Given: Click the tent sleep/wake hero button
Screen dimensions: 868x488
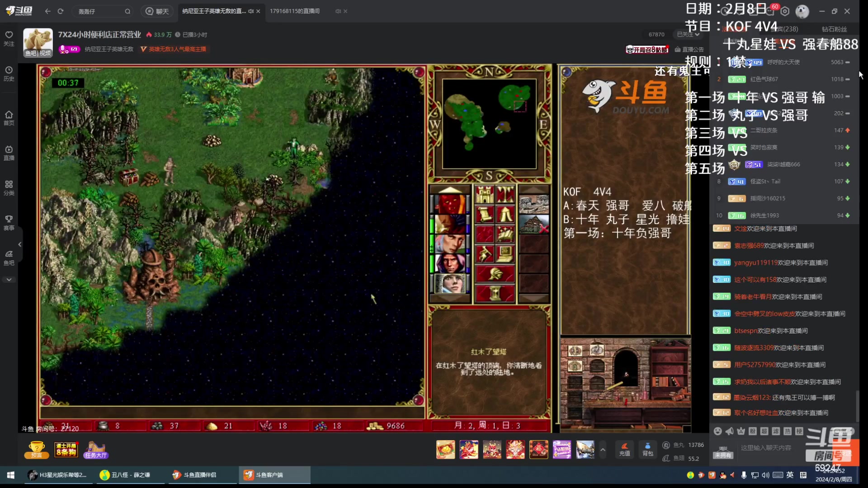Looking at the screenshot, I should click(x=505, y=215).
